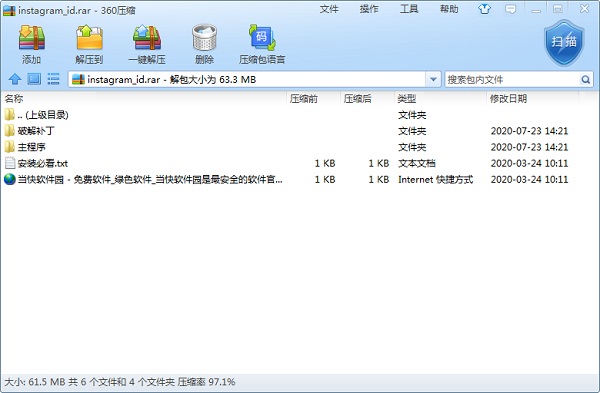Select the 当快软件园 Internet shortcut globe icon

10,179
